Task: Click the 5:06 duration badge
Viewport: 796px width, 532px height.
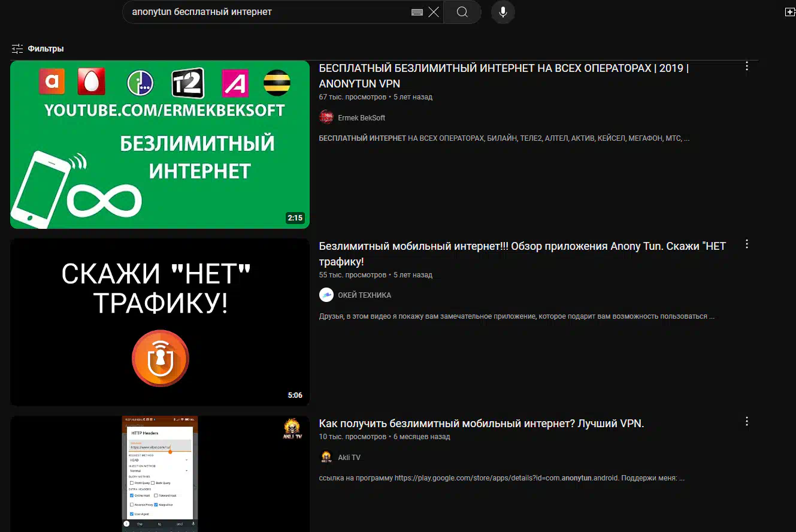Action: click(295, 395)
